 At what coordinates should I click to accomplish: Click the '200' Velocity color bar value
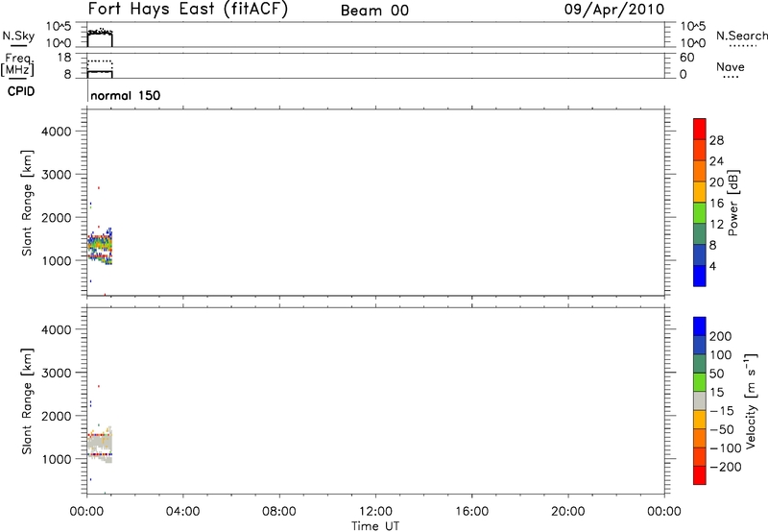click(721, 336)
